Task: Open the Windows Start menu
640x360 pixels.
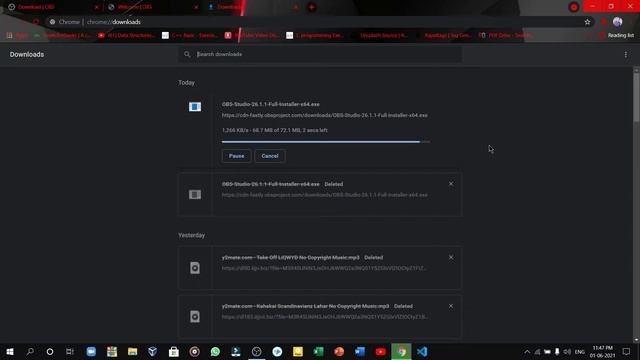Action: click(10, 351)
